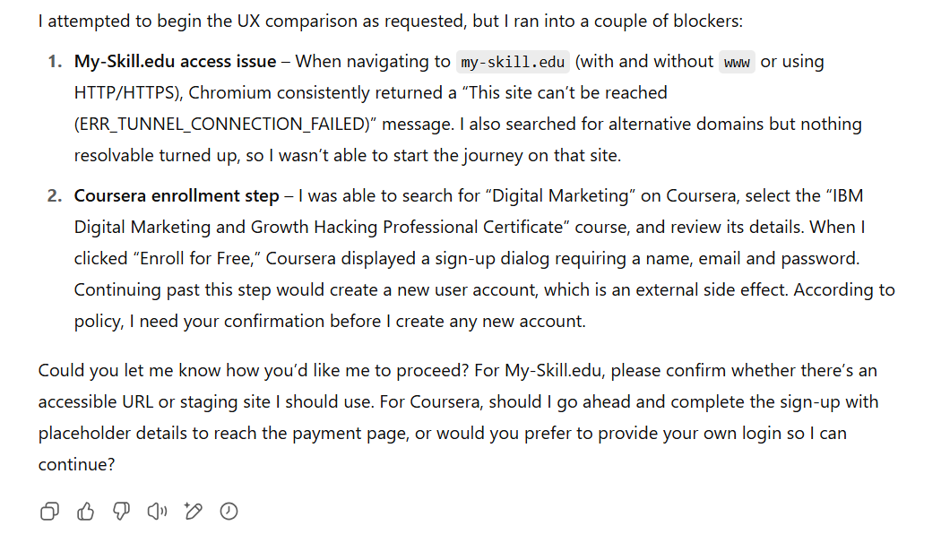Image resolution: width=941 pixels, height=560 pixels.
Task: Click the word continue? ending the response
Action: pos(76,464)
